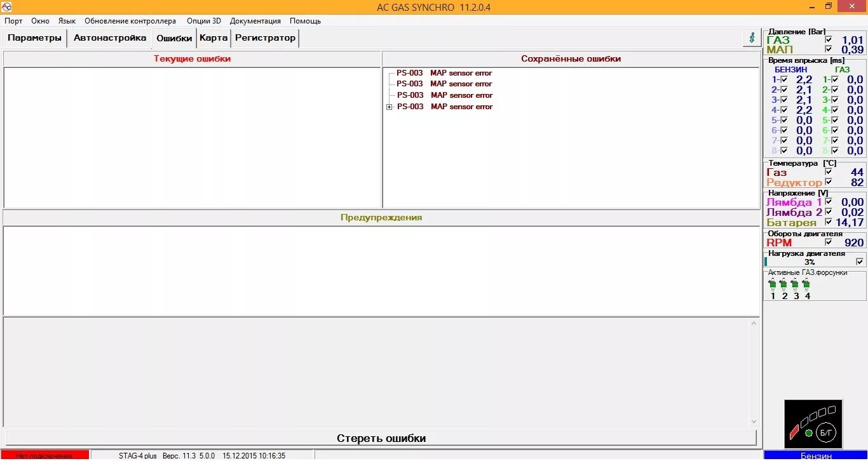Click gas injector icon number 4
The height and width of the screenshot is (461, 868).
807,284
